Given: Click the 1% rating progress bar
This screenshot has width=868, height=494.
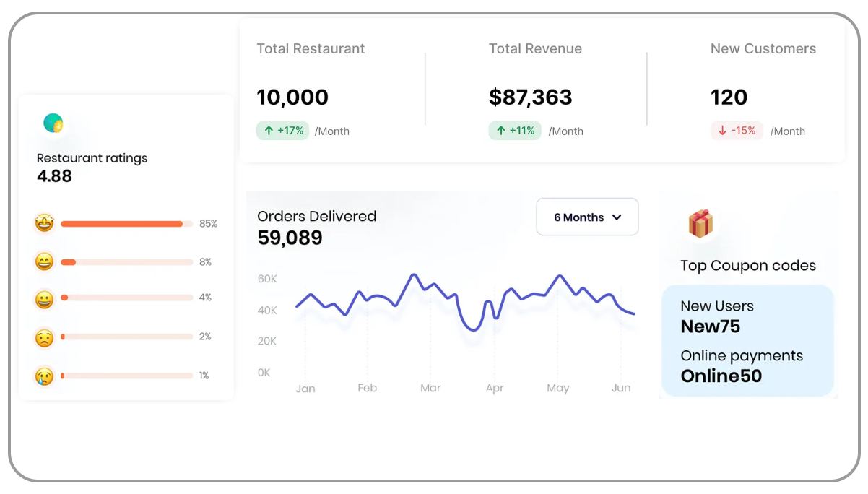Looking at the screenshot, I should tap(126, 376).
